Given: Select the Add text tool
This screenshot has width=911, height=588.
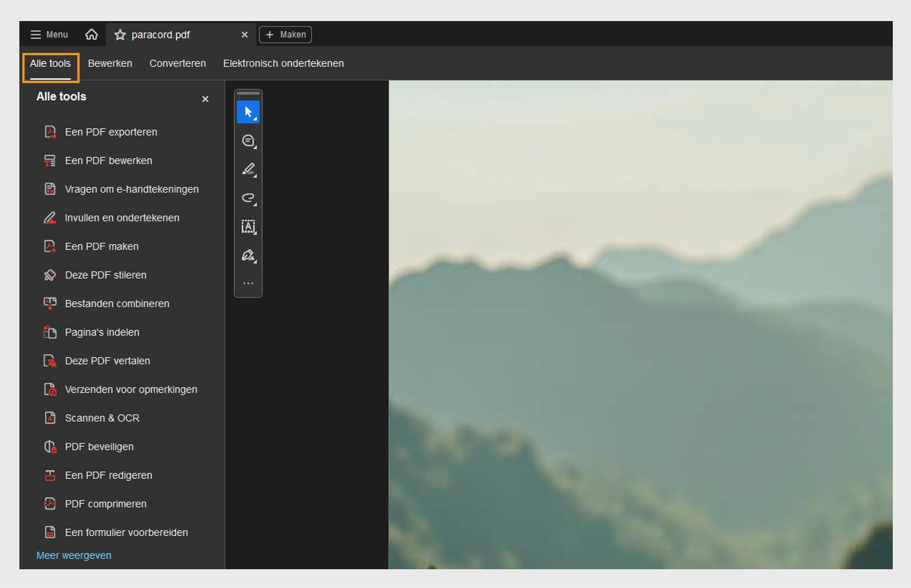Looking at the screenshot, I should tap(248, 227).
